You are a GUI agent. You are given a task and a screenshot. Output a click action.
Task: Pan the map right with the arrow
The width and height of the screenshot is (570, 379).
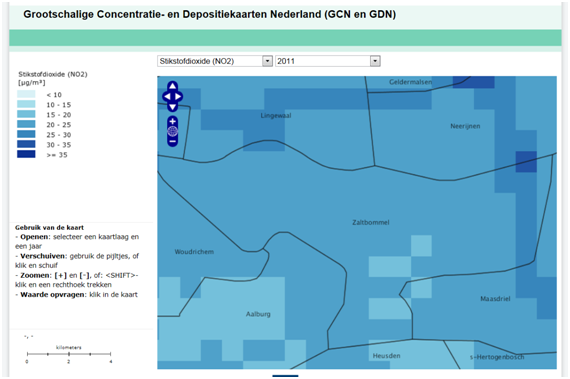pyautogui.click(x=178, y=97)
